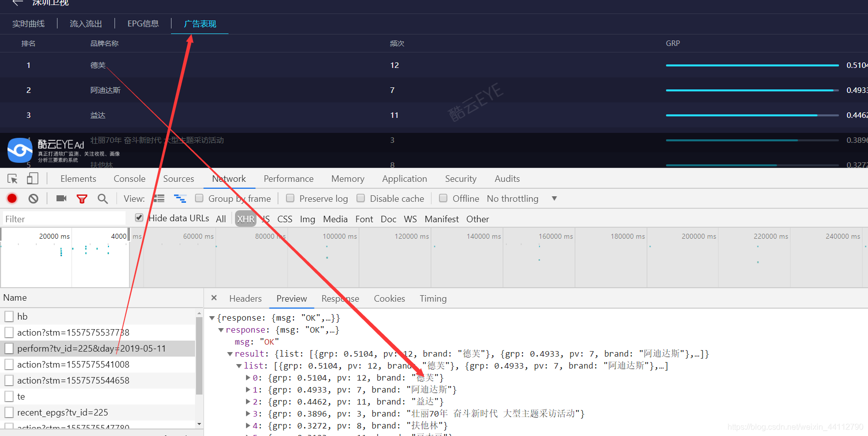Click the request list scroll down arrow

199,424
